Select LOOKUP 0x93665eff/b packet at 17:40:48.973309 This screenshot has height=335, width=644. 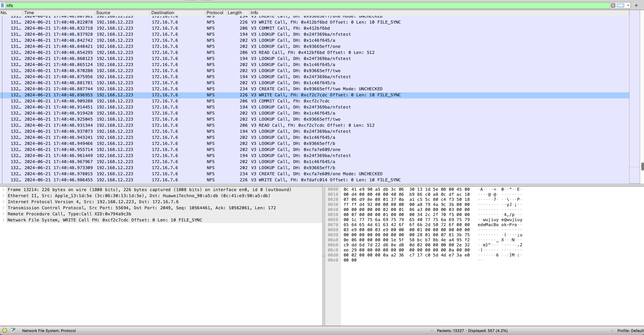point(314,168)
